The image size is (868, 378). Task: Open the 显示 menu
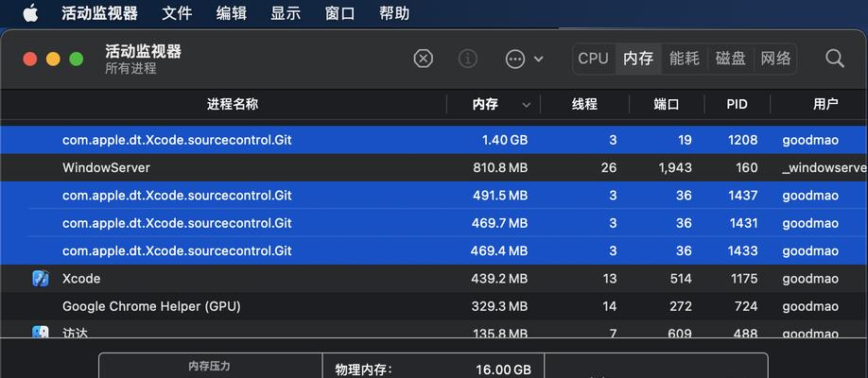tap(286, 13)
